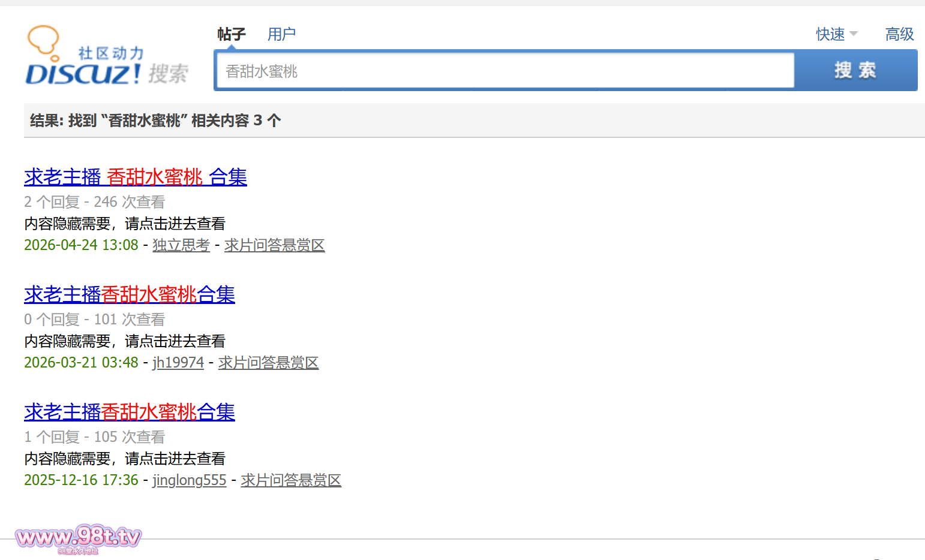Image resolution: width=925 pixels, height=560 pixels.
Task: Open the result posted by jh19974
Action: point(130,294)
